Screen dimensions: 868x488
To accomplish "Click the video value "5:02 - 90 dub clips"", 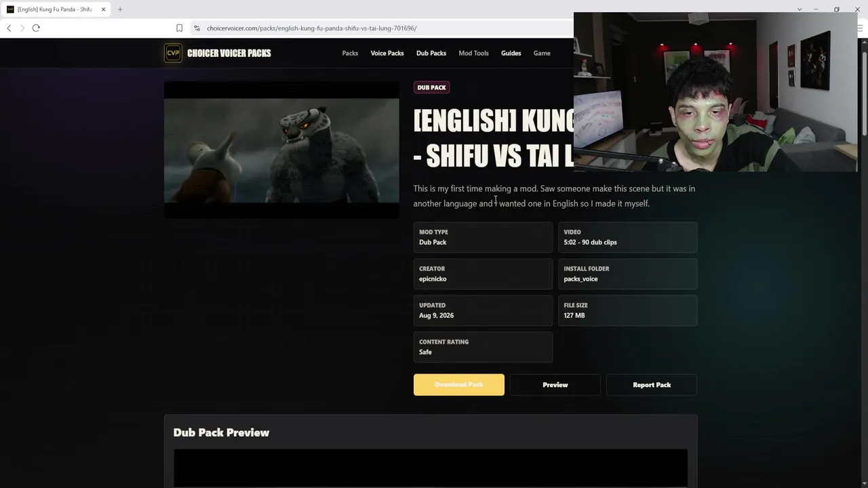I will tap(590, 242).
